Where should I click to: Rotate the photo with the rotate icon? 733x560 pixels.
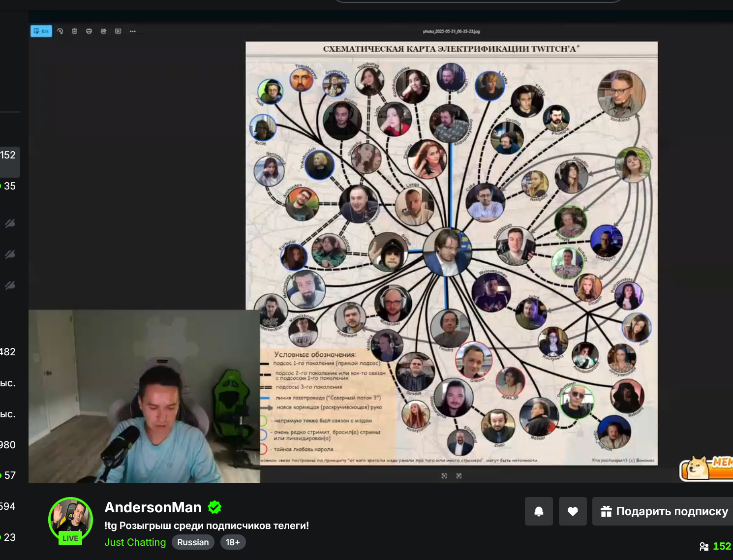pyautogui.click(x=60, y=31)
